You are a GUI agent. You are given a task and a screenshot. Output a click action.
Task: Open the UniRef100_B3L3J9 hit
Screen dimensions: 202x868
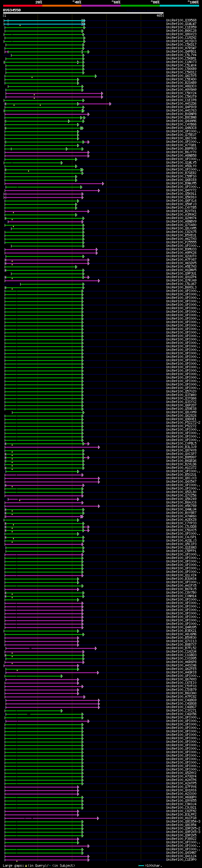tap(181, 447)
